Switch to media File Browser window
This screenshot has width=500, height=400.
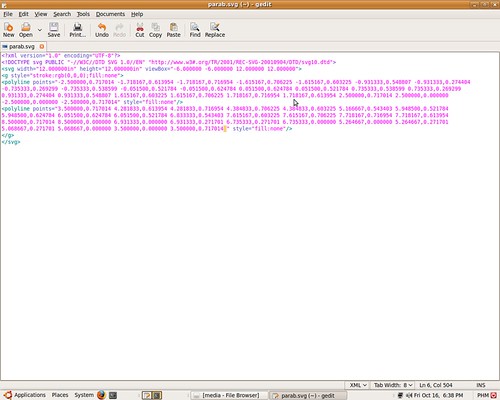coord(229,395)
